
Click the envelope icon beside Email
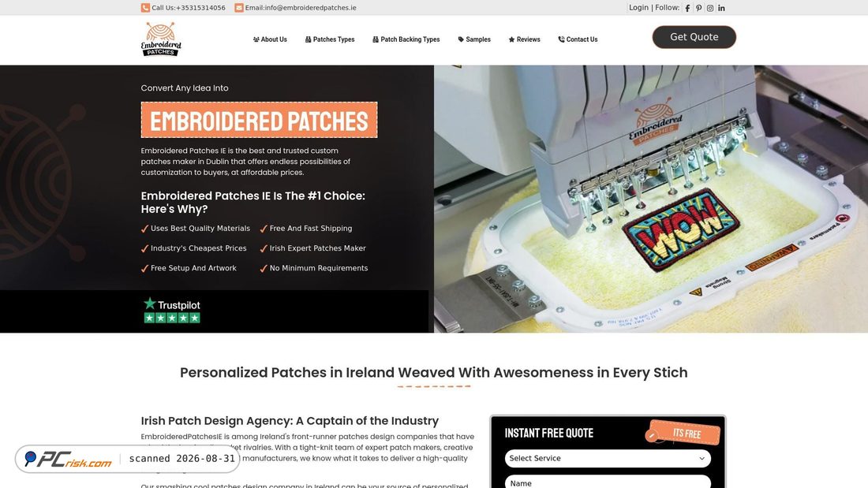238,8
